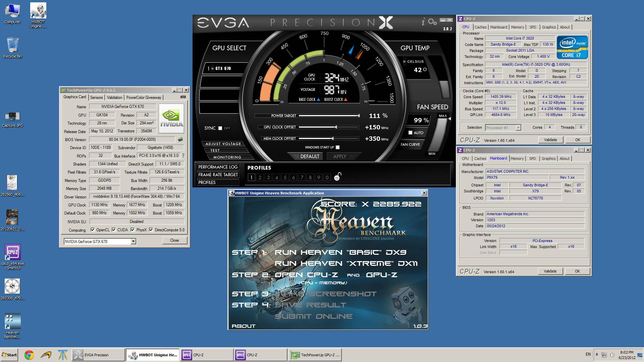
Task: Toggle the CUDA checkbox in GPU-Z
Action: 114,230
